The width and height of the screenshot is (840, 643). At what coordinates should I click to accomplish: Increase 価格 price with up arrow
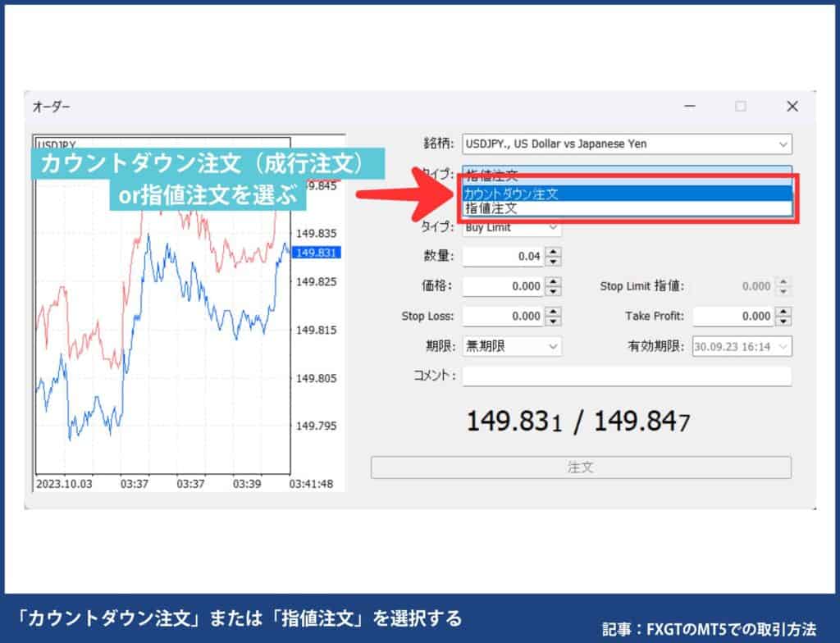pyautogui.click(x=553, y=281)
